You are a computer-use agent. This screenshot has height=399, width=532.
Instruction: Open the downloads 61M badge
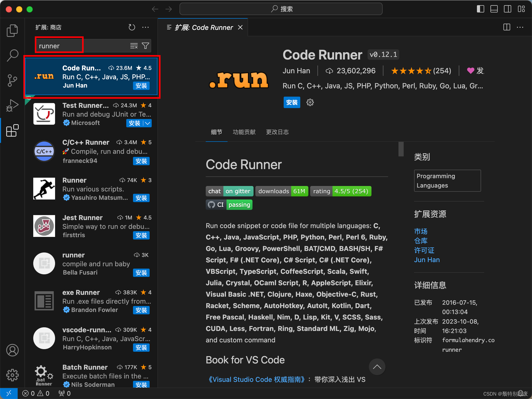pos(282,191)
